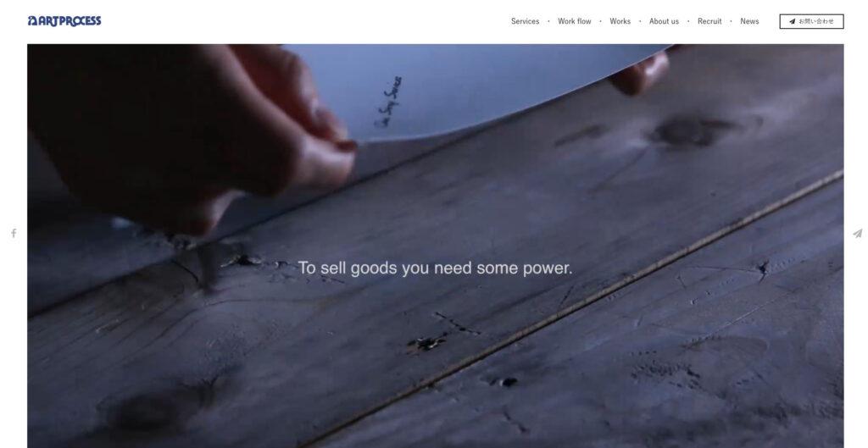
Task: Click the dot separator before News
Action: point(731,21)
